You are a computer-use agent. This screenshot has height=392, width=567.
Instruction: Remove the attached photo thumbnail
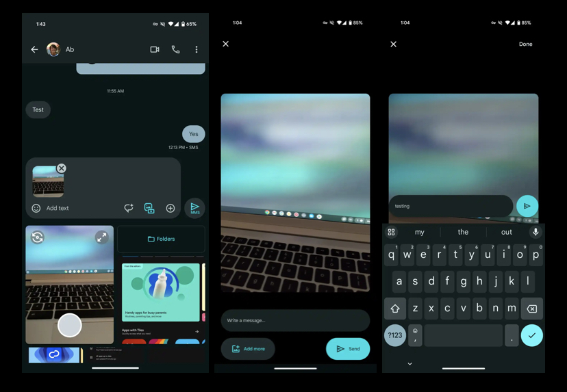pyautogui.click(x=62, y=168)
